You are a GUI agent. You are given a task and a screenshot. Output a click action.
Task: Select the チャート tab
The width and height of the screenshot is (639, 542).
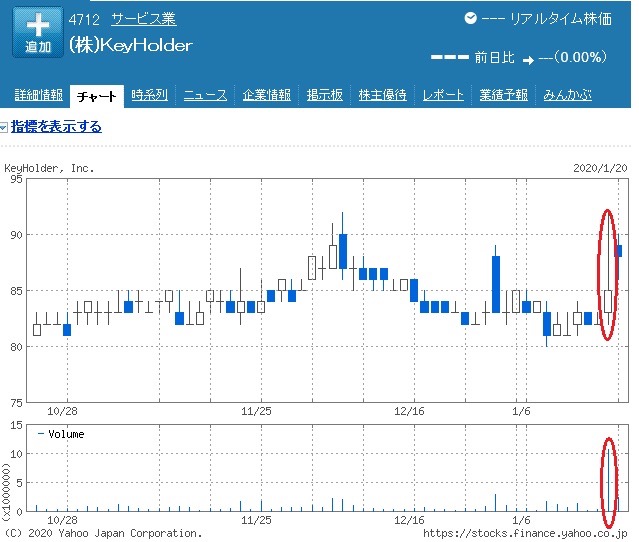[x=96, y=95]
